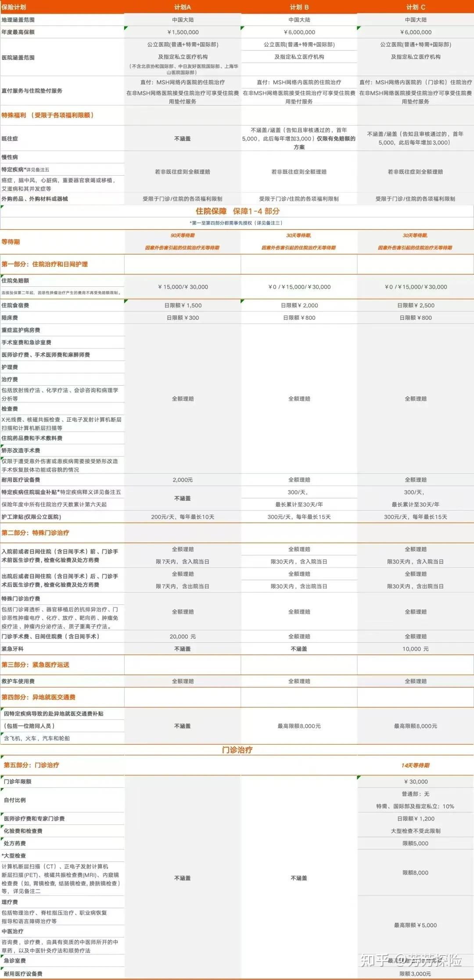Click the 第二部分：特殊门诊治疗 heading
Image resolution: width=474 pixels, height=980 pixels.
point(35,532)
